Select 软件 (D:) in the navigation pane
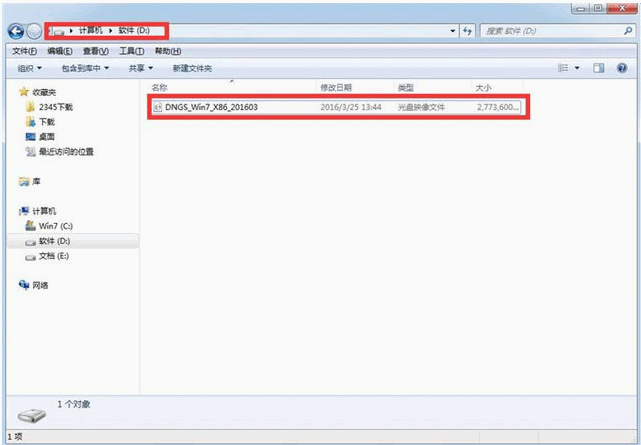This screenshot has height=445, width=641. (x=54, y=241)
